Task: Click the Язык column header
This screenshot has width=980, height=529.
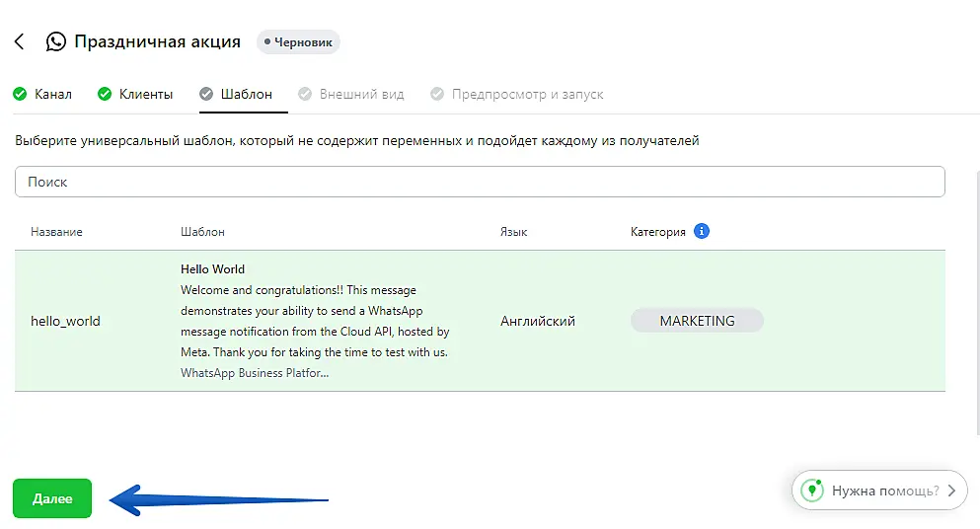Action: 513,232
